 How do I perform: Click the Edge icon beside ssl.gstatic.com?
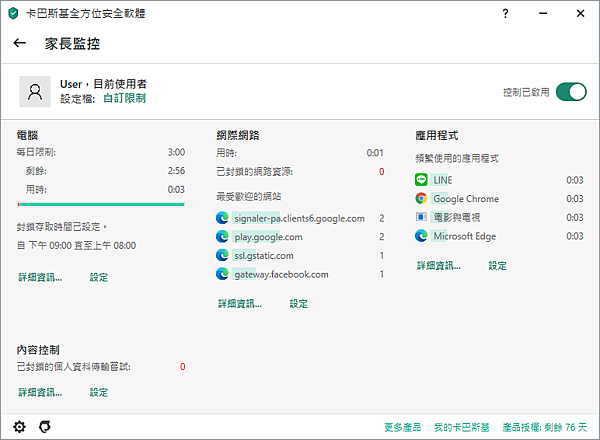(x=222, y=255)
